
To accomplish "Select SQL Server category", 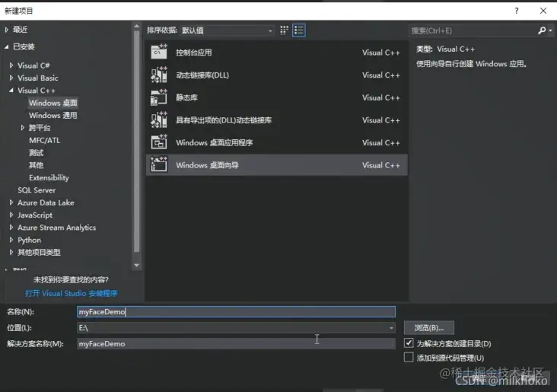I will click(x=37, y=190).
